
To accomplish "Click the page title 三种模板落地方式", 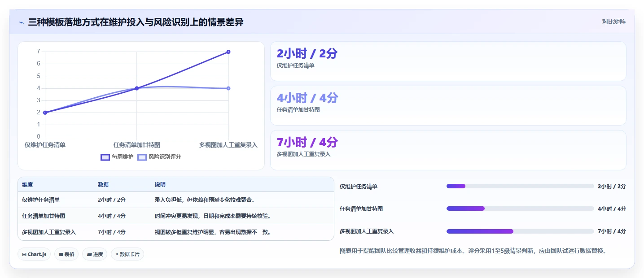I will 136,22.
